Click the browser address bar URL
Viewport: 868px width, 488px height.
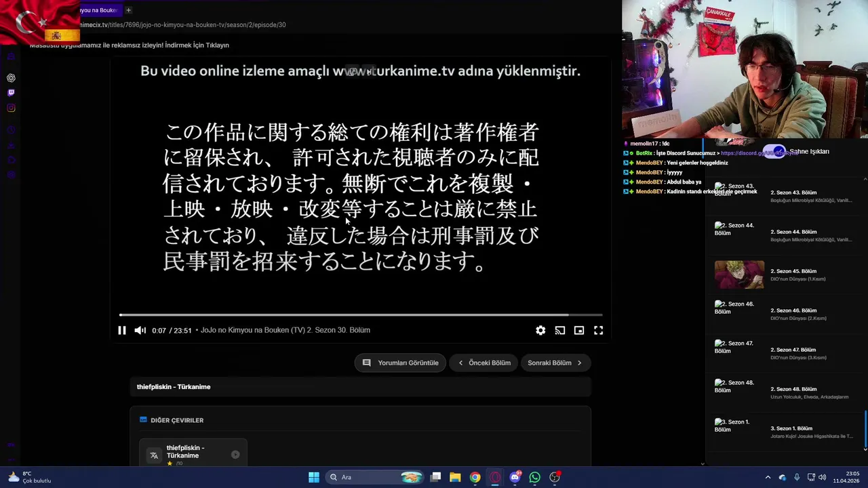[183, 24]
